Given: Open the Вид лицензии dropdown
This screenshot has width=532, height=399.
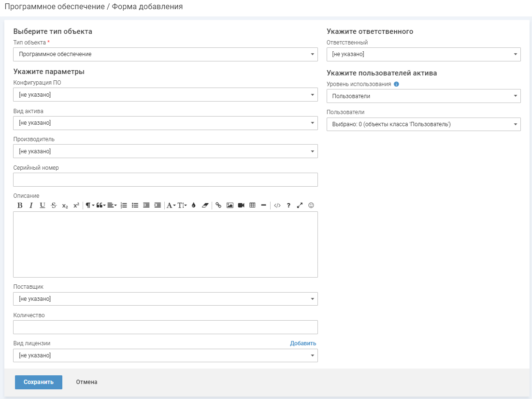Looking at the screenshot, I should pyautogui.click(x=165, y=355).
